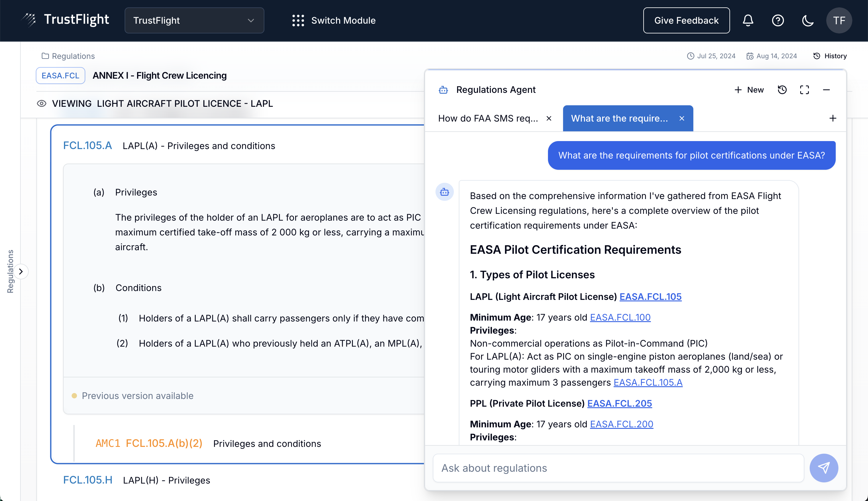Expand agent panel to fullscreen

pyautogui.click(x=804, y=90)
